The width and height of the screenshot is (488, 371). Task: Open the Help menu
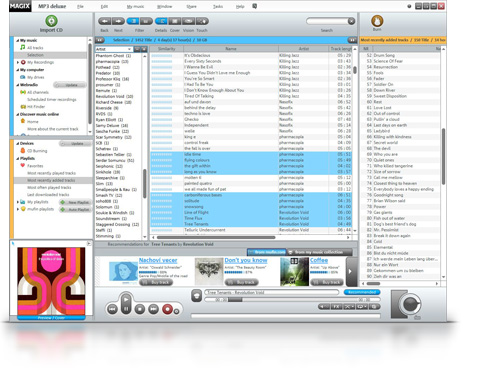(x=240, y=6)
